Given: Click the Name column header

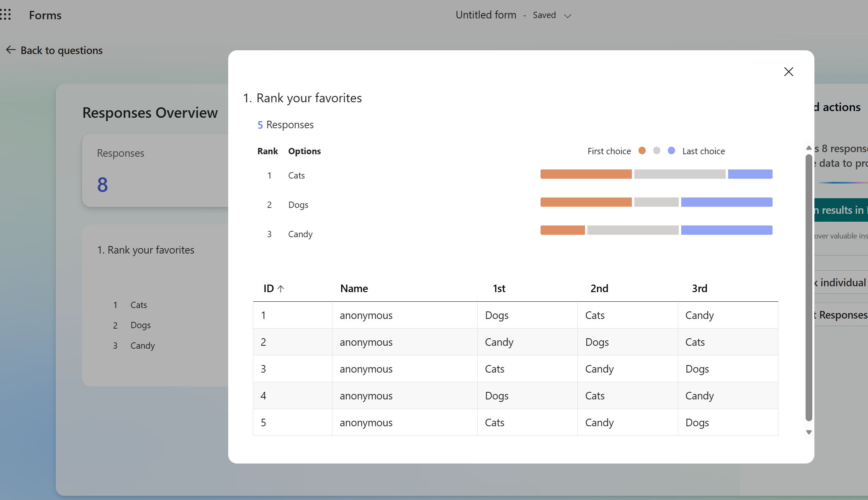Looking at the screenshot, I should click(x=354, y=288).
